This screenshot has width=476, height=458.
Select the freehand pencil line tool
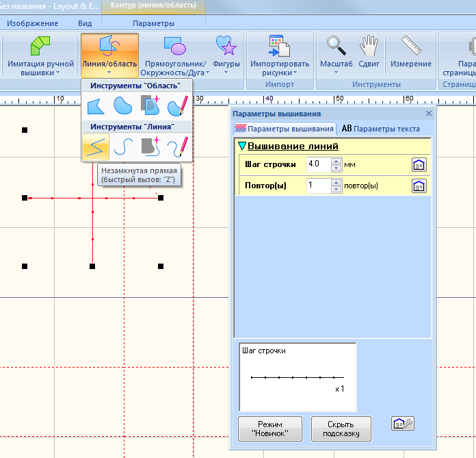click(177, 147)
